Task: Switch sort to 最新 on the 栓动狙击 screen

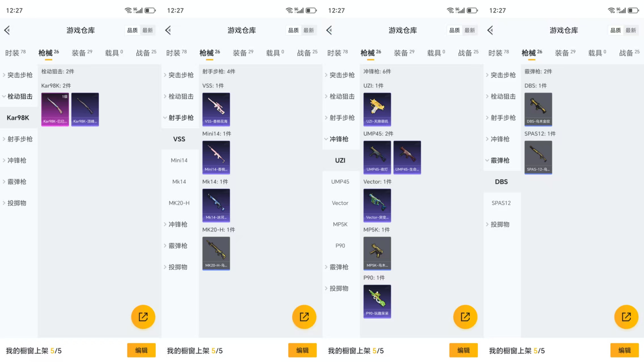Action: [x=147, y=30]
